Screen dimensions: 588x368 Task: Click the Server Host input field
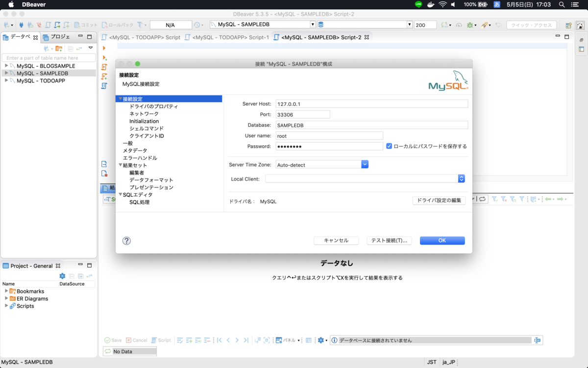tap(372, 104)
